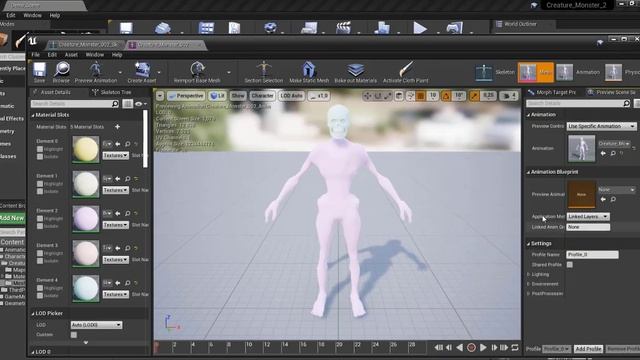Toggle Custom checkbox in LOD Picker

(74, 335)
